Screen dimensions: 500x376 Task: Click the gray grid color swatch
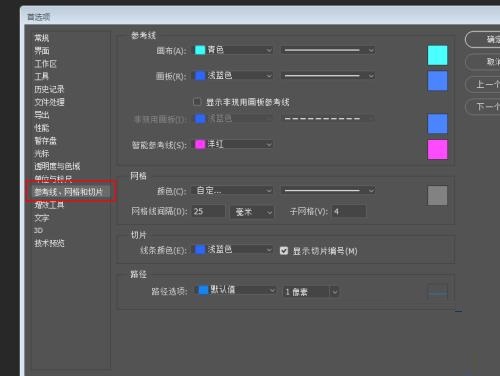437,195
